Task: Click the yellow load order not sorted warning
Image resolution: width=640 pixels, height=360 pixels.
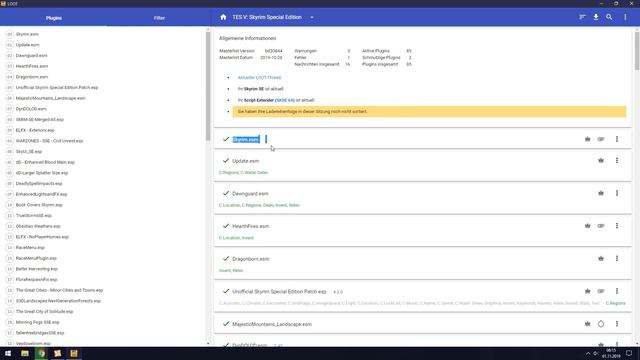Action: 429,111
